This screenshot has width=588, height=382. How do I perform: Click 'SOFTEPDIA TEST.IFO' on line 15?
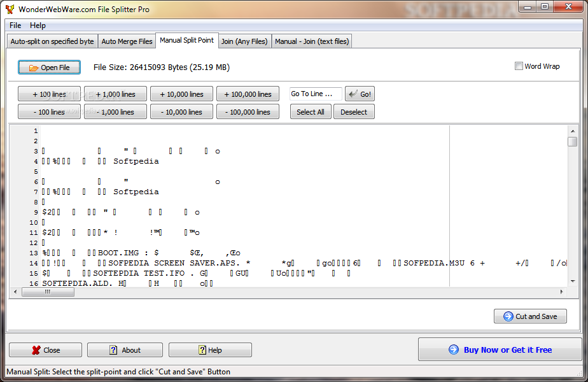(139, 273)
